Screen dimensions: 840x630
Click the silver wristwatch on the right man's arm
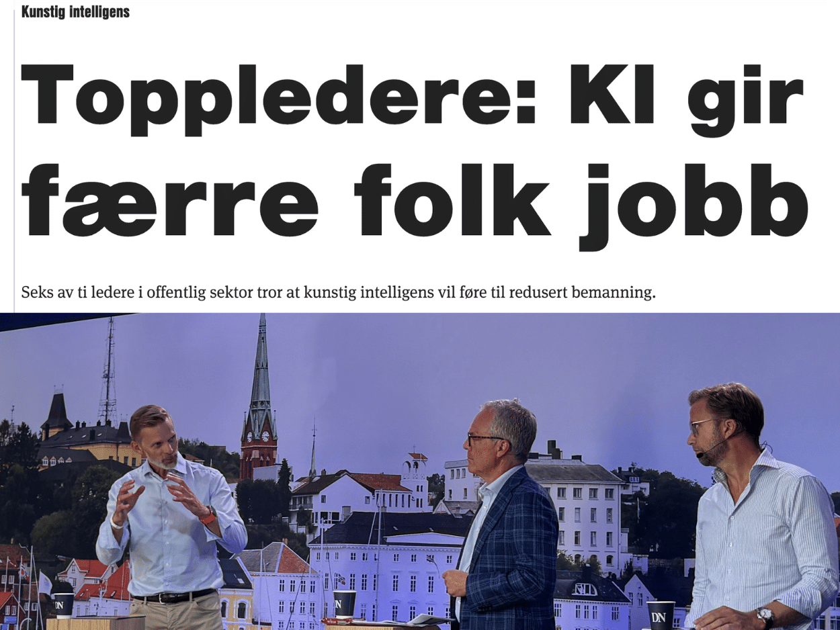(x=764, y=617)
